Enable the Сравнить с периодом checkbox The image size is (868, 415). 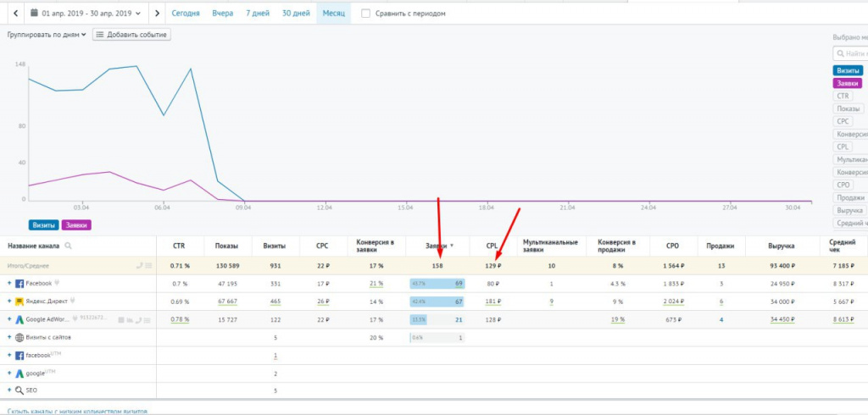365,14
